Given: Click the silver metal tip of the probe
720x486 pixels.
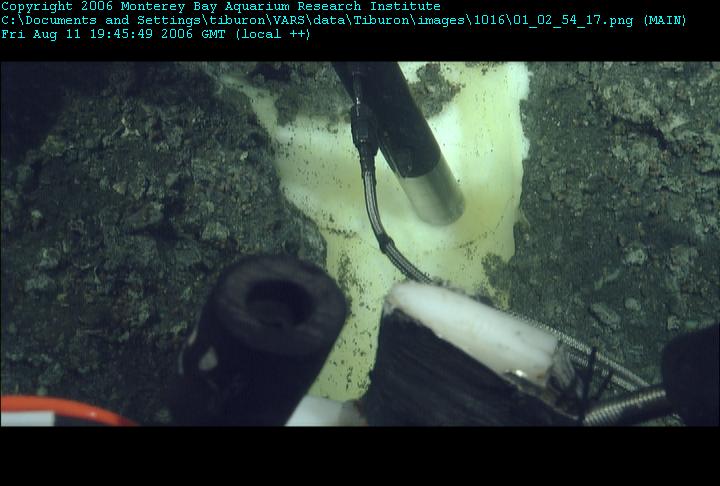Looking at the screenshot, I should [x=433, y=193].
